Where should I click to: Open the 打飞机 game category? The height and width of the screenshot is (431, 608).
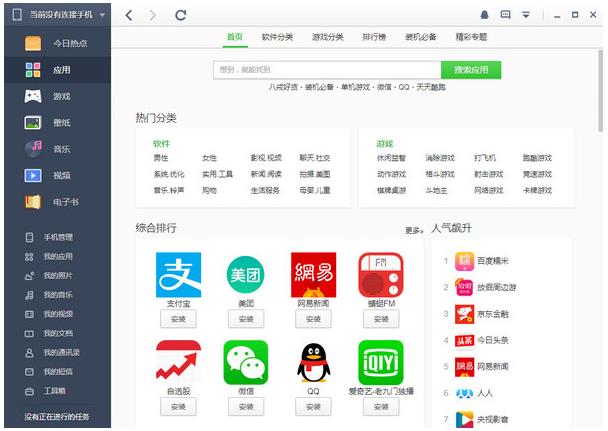[x=485, y=158]
